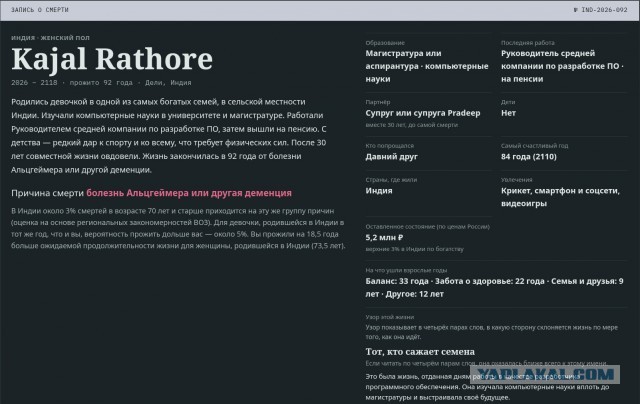Click the header label ЗАПИСЬ О СМЕРТИ
Image resolution: width=640 pixels, height=404 pixels.
click(x=40, y=10)
